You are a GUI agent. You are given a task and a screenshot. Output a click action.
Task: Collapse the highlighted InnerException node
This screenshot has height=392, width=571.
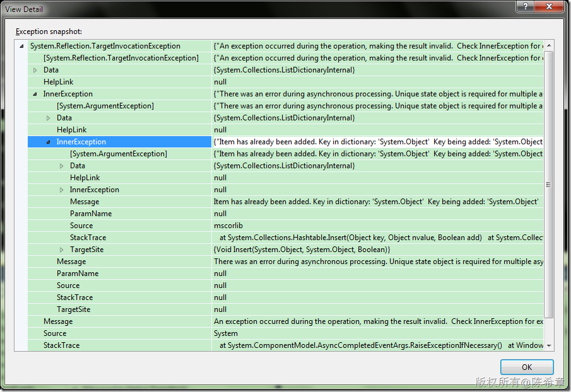[x=49, y=142]
